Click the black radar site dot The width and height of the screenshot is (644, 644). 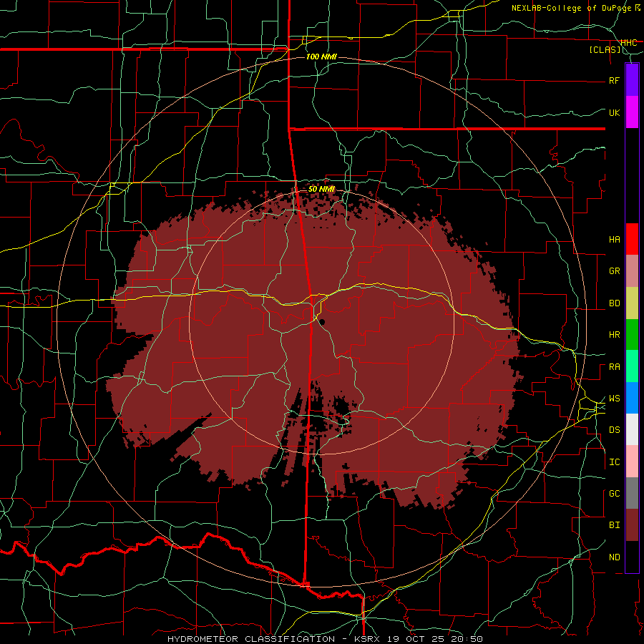pos(323,321)
